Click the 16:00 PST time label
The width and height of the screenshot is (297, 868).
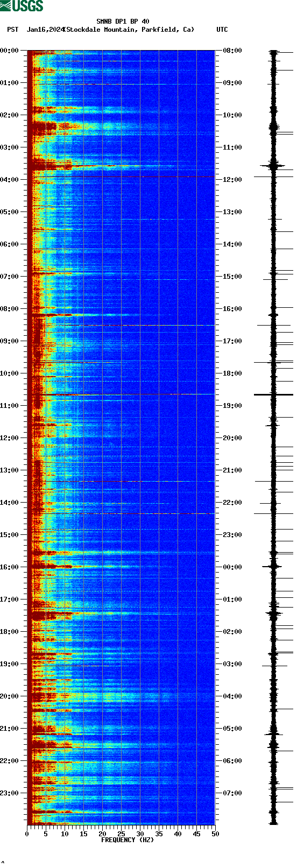[10, 567]
